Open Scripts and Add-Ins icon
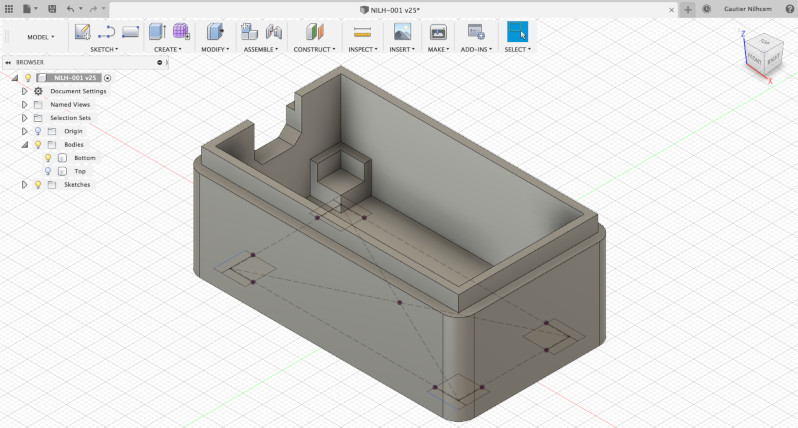798x428 pixels. (476, 32)
